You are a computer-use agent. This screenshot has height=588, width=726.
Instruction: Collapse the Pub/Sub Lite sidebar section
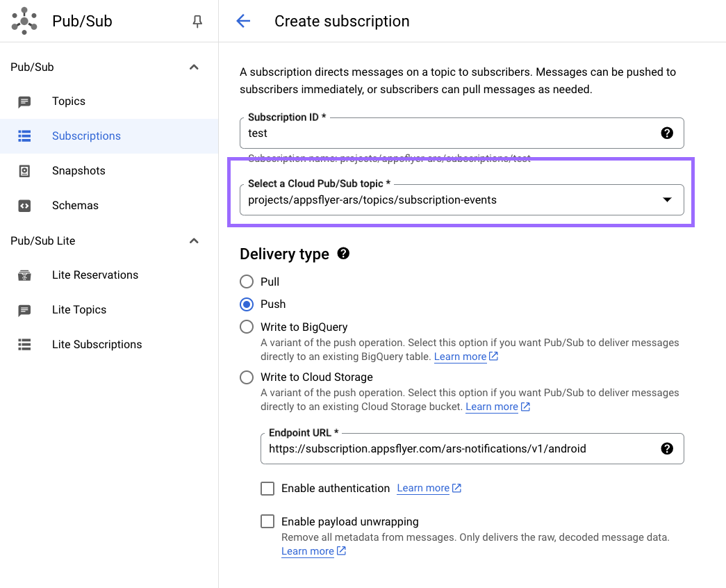pos(194,241)
